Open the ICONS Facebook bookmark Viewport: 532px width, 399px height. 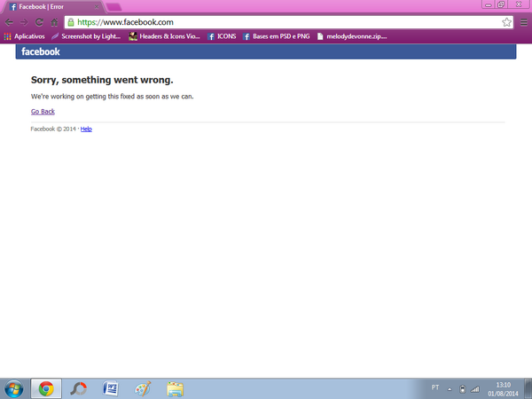tap(222, 36)
